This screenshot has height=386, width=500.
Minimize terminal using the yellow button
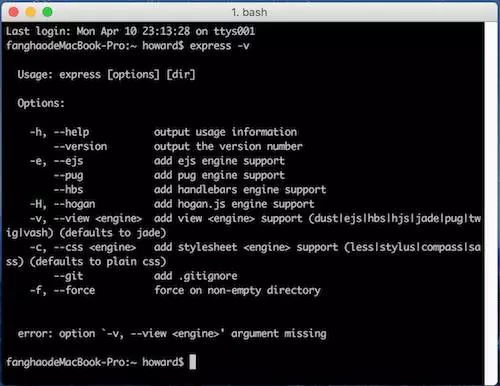click(x=31, y=12)
